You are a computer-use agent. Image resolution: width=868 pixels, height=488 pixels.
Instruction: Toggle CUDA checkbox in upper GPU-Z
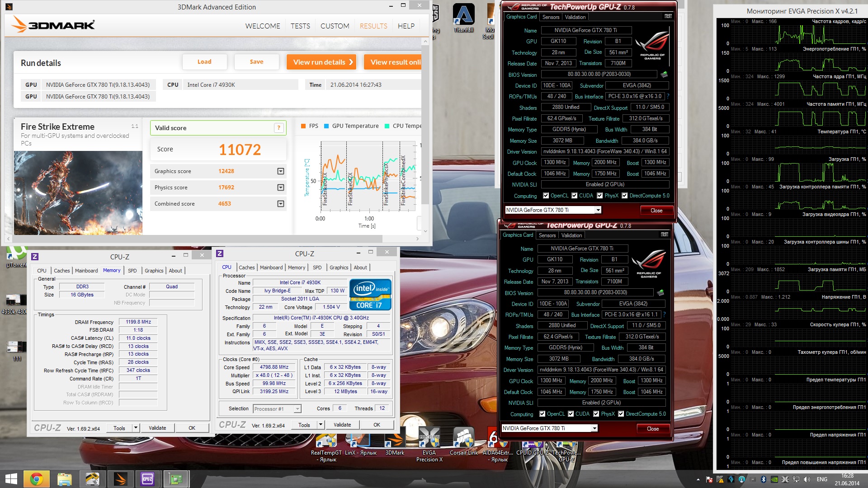pyautogui.click(x=575, y=196)
